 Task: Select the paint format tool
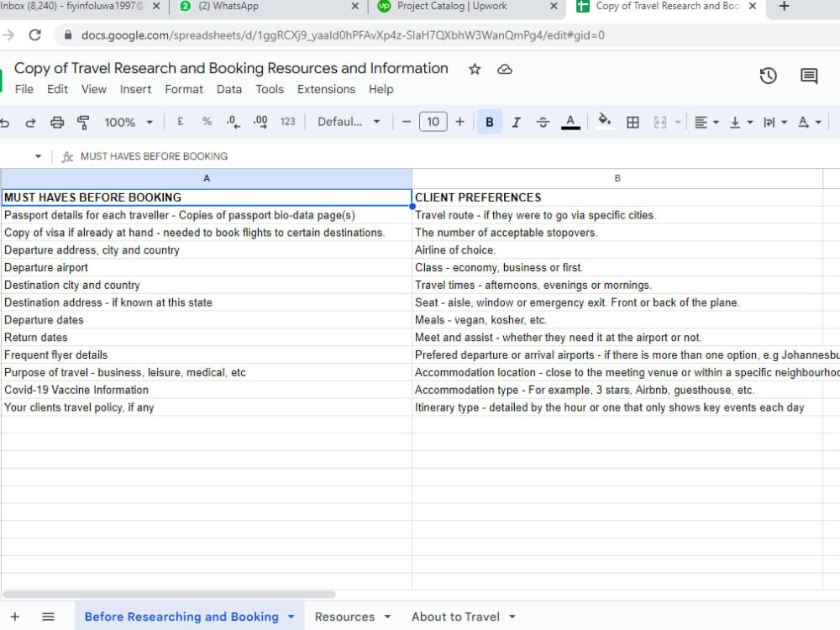(x=81, y=122)
